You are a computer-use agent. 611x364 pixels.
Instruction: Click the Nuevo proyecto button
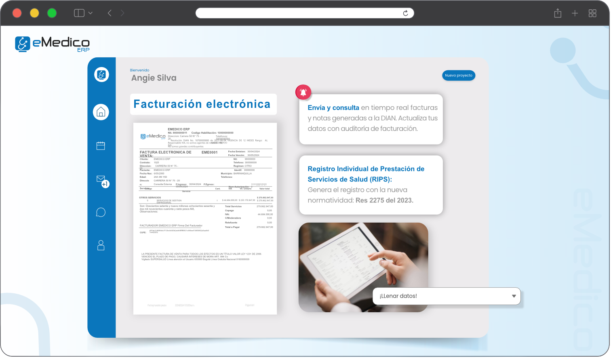(x=459, y=76)
